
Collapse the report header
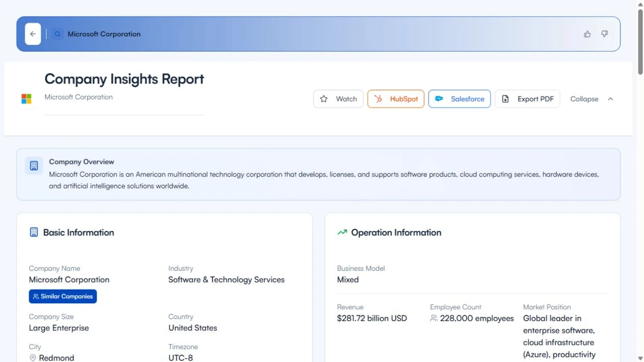click(x=592, y=99)
